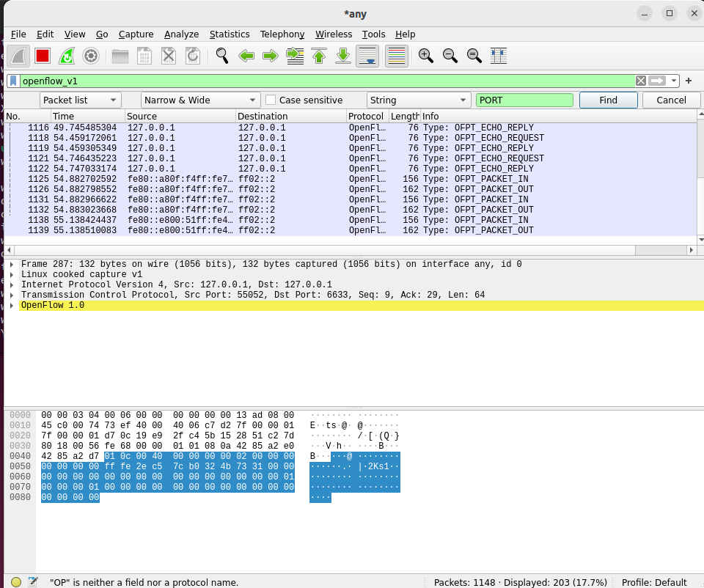704x588 pixels.
Task: Open the Help menu
Action: [x=405, y=34]
